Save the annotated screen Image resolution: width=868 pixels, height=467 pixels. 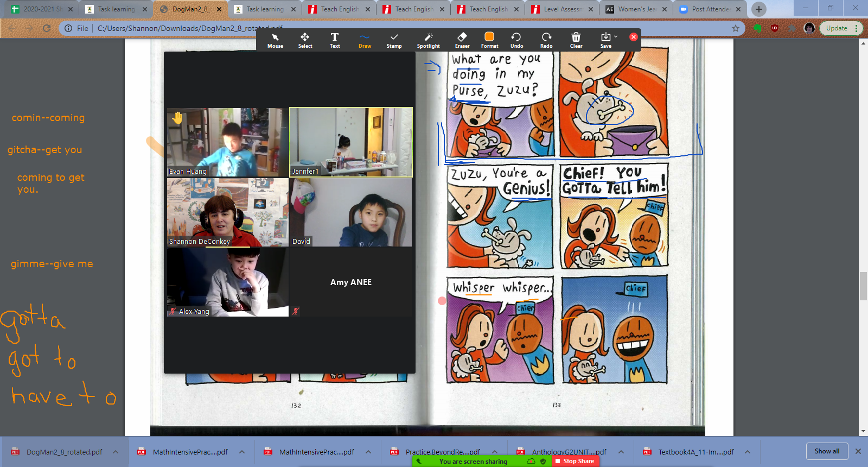coord(605,40)
